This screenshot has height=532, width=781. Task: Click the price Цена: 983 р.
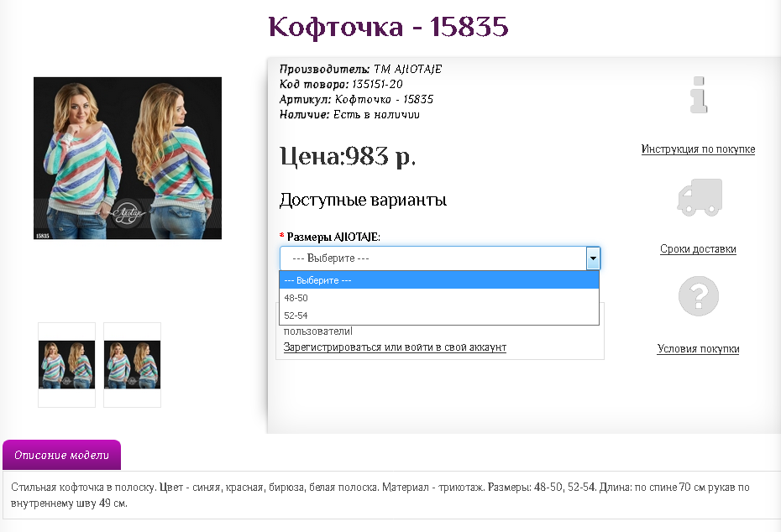coord(347,157)
